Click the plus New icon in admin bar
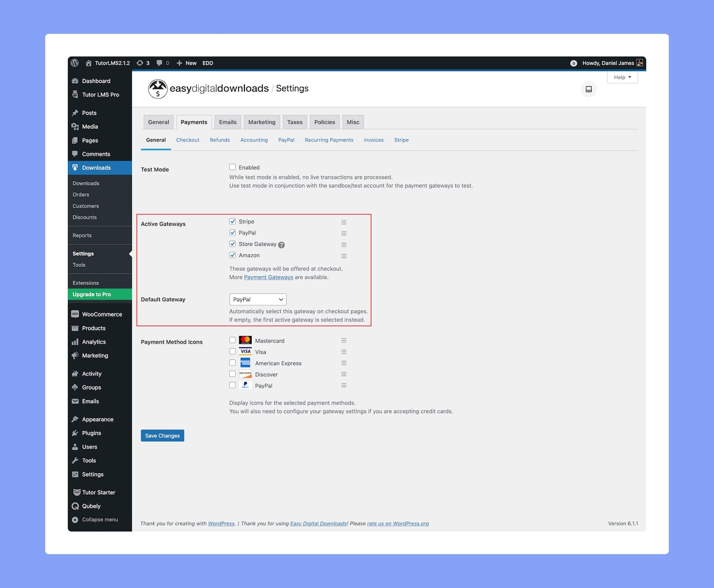 pos(179,63)
